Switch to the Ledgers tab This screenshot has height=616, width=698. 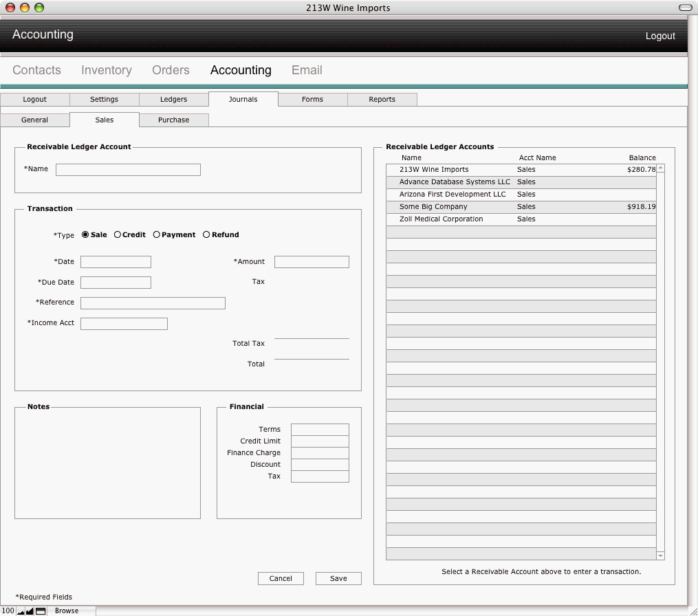[x=173, y=99]
